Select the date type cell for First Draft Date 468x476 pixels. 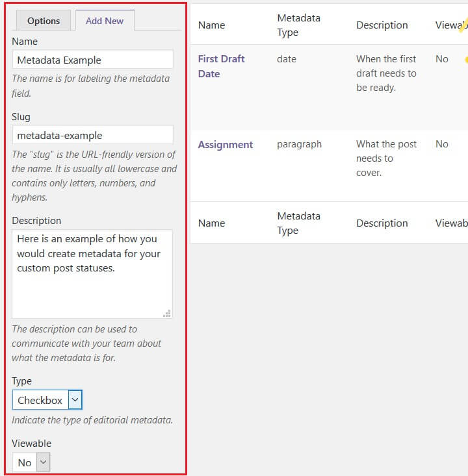pos(287,59)
